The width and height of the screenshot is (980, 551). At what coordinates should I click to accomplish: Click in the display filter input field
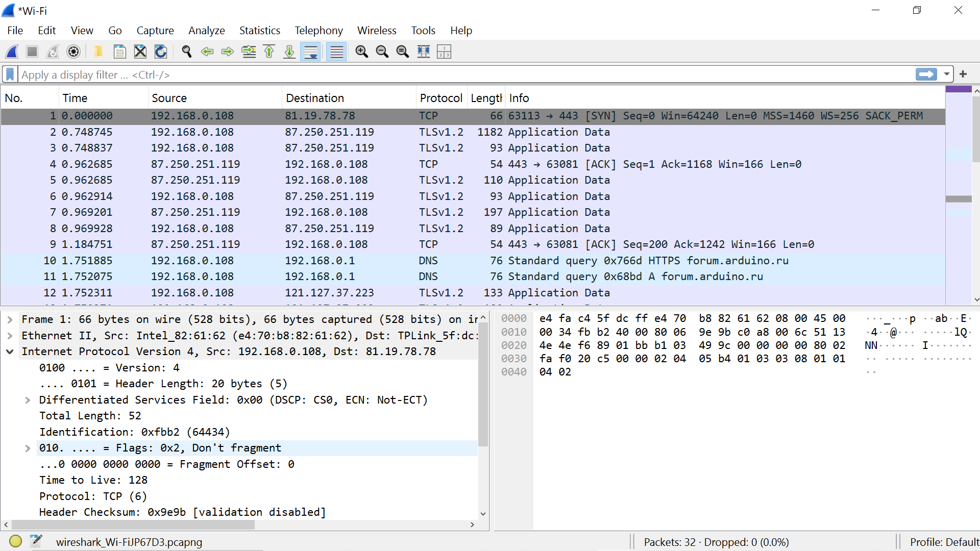[x=459, y=74]
